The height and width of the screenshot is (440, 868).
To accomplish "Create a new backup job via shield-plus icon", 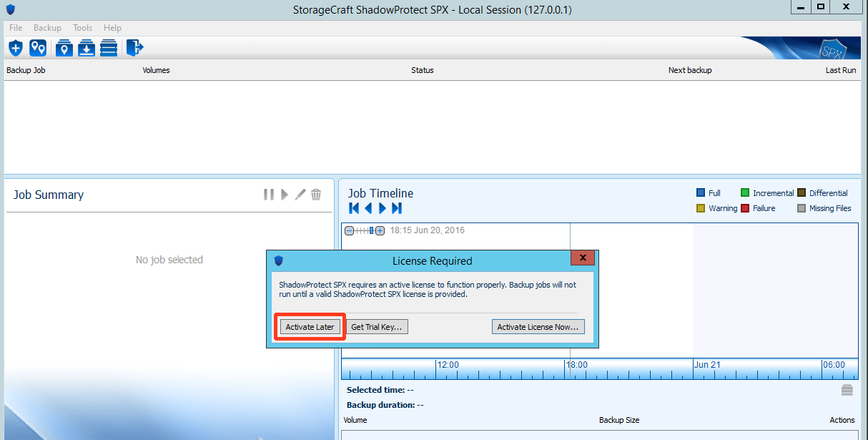I will point(15,48).
